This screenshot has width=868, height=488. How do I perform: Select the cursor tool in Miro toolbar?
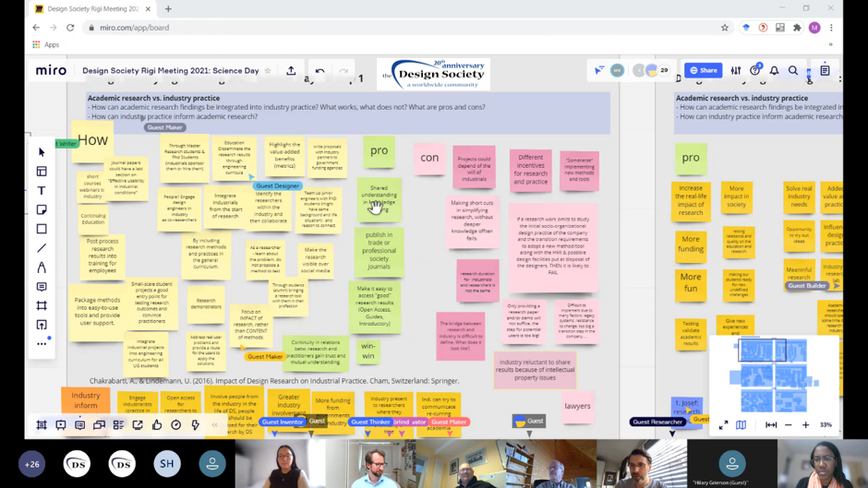coord(42,152)
